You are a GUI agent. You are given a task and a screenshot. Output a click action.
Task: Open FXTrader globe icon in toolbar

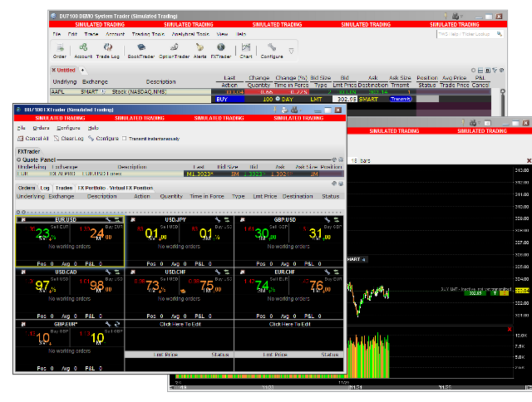tap(221, 51)
